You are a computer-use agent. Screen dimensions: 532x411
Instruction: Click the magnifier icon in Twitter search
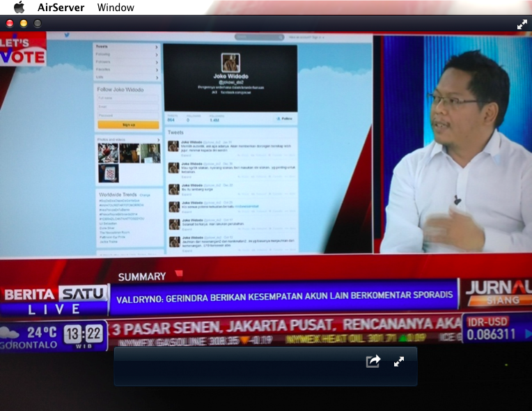point(281,37)
